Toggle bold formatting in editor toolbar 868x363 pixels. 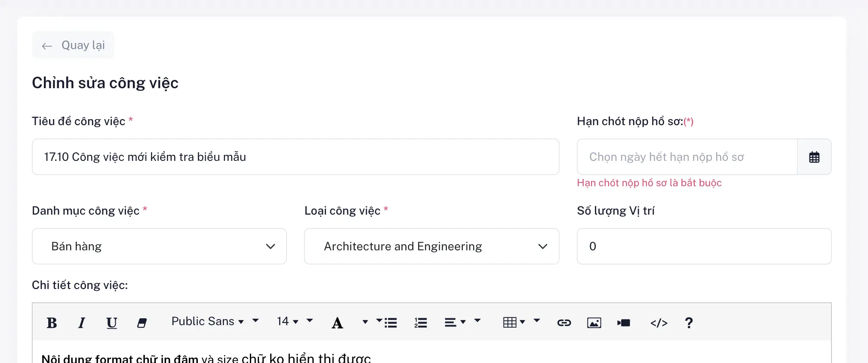pos(52,323)
